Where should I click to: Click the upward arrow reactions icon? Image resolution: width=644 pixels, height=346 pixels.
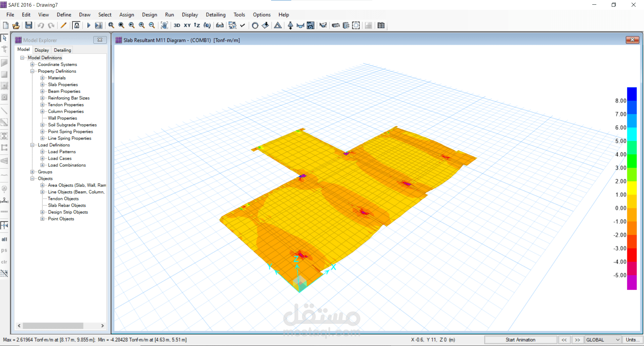[x=291, y=26]
